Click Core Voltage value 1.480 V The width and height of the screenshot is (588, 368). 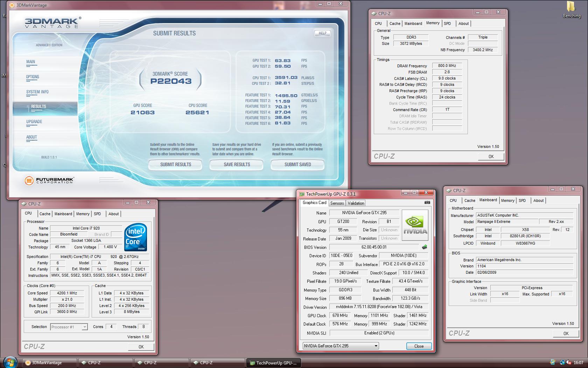(110, 247)
